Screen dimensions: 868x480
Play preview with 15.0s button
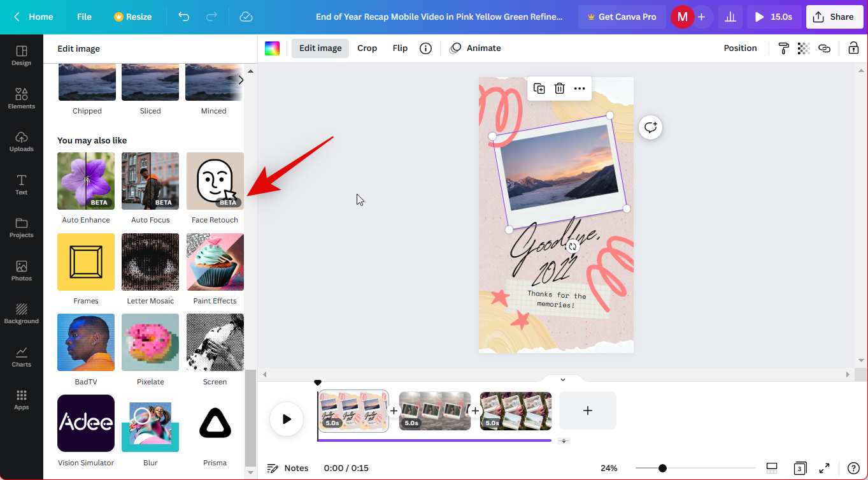point(774,17)
